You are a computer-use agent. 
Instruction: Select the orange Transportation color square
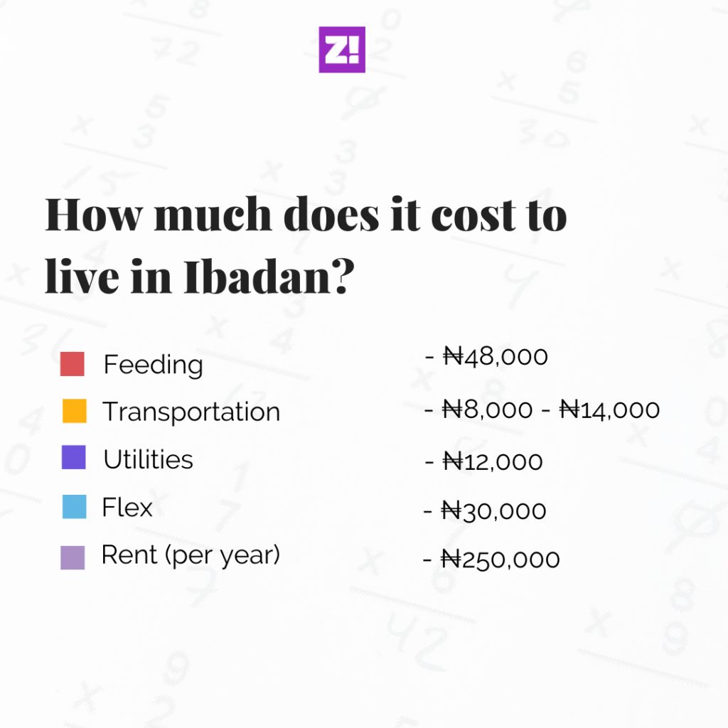coord(74,411)
